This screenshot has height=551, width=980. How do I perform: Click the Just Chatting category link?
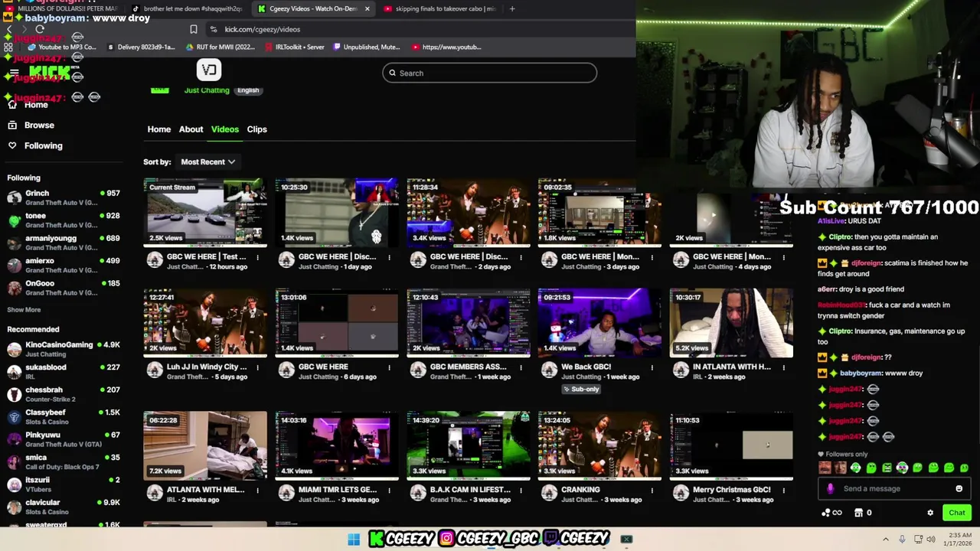(x=207, y=90)
